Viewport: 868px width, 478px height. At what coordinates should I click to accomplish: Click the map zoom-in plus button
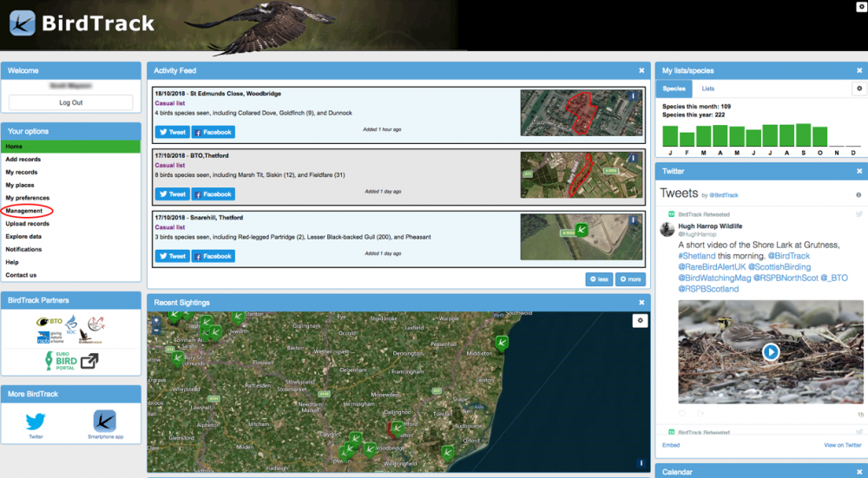tap(156, 321)
